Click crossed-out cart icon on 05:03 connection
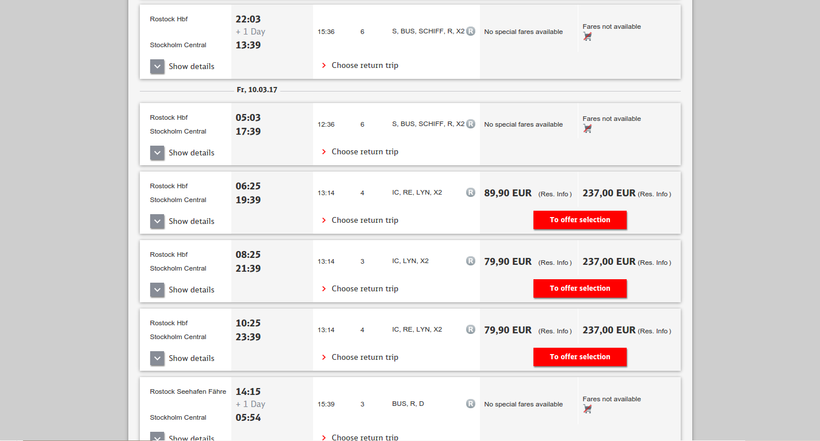 coord(588,129)
